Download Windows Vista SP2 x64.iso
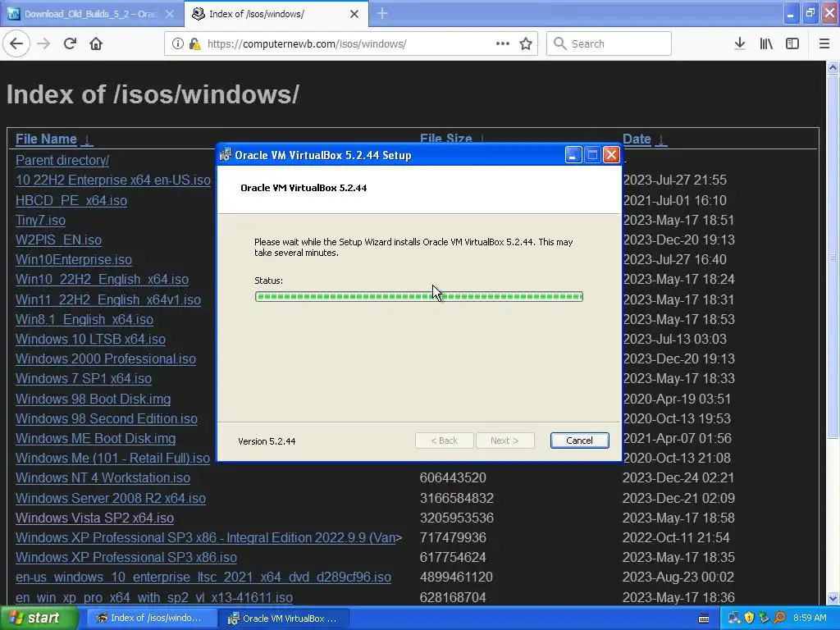The width and height of the screenshot is (840, 630). pos(95,518)
